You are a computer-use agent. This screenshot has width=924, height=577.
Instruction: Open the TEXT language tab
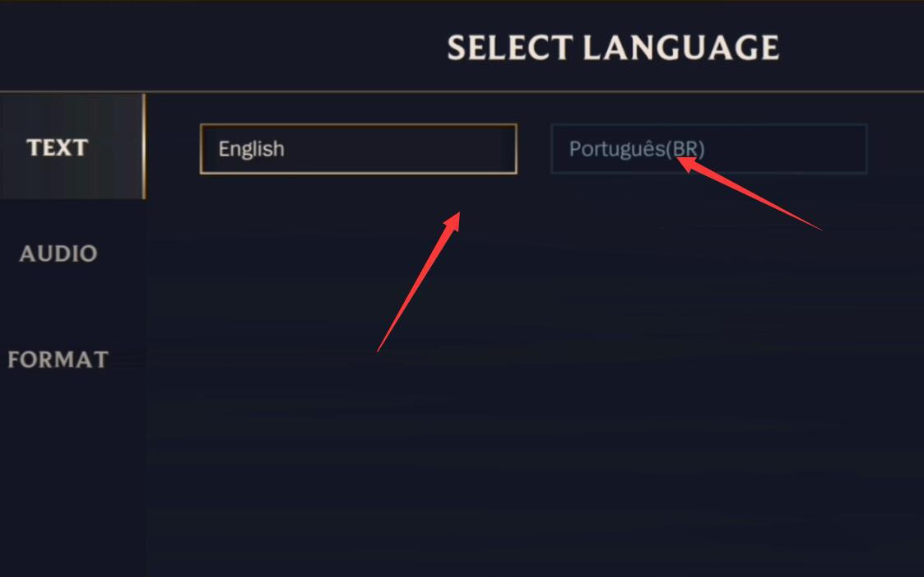58,147
